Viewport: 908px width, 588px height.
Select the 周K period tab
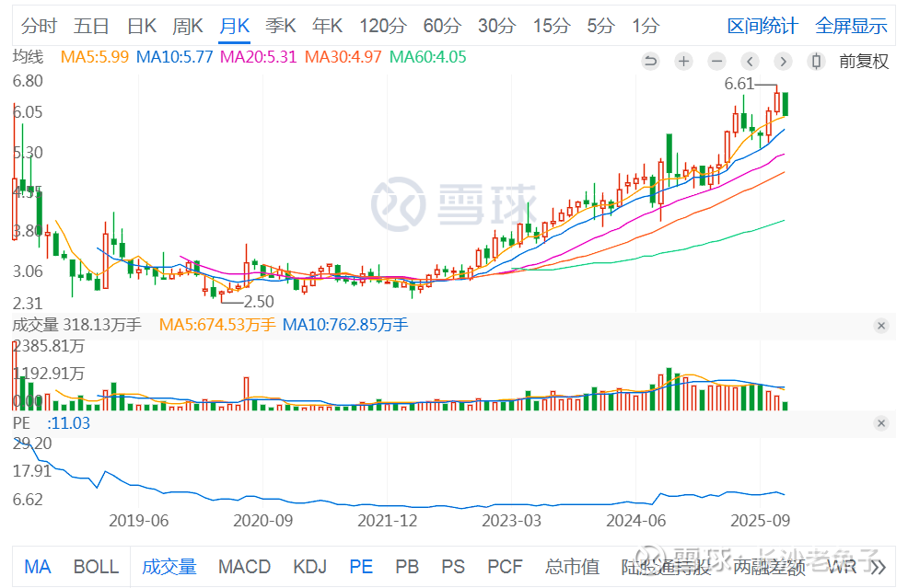pos(188,26)
